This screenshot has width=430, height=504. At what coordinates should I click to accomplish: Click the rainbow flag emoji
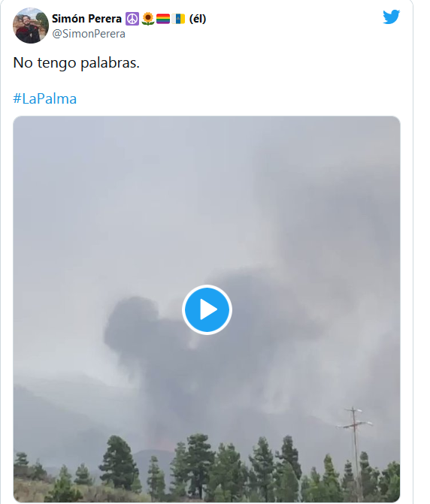click(163, 19)
